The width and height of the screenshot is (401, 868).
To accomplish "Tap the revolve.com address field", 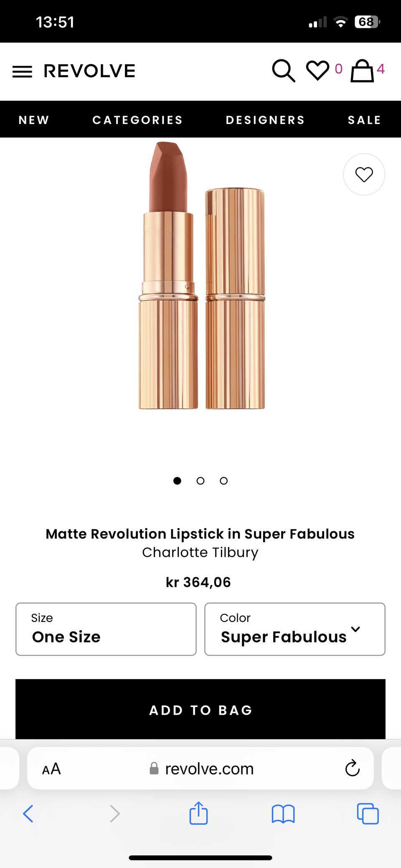I will 209,769.
